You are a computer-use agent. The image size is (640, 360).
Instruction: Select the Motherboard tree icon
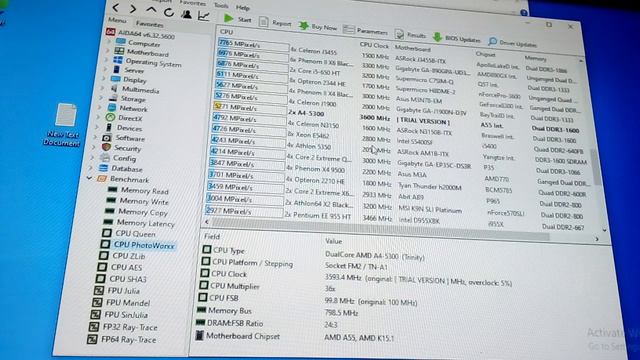(119, 51)
